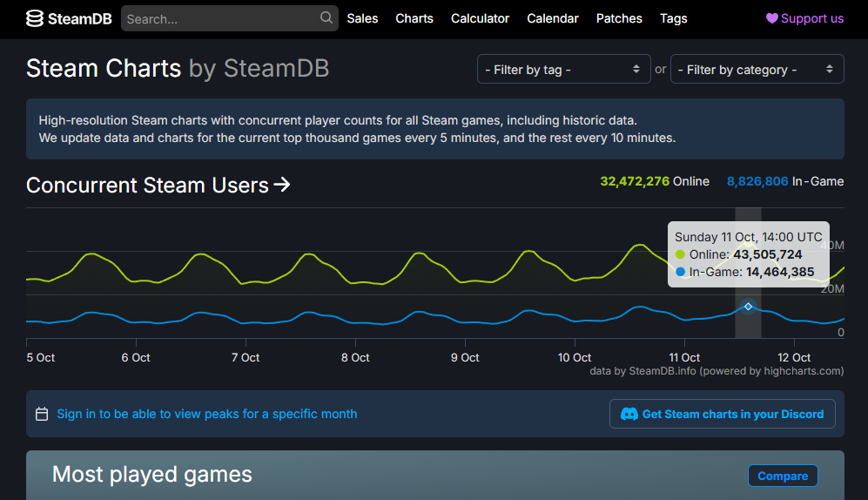Screen dimensions: 868x500
Task: Click the tooltip Online value 43,505,724
Action: click(x=767, y=254)
